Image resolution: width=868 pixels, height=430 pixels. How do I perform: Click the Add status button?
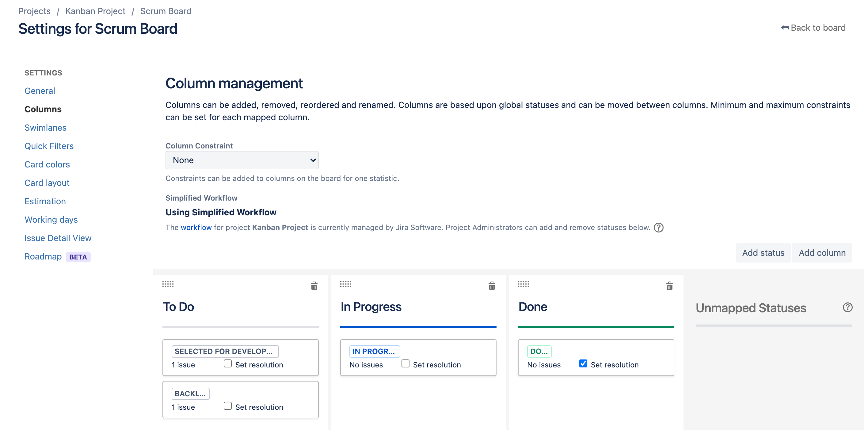tap(763, 253)
